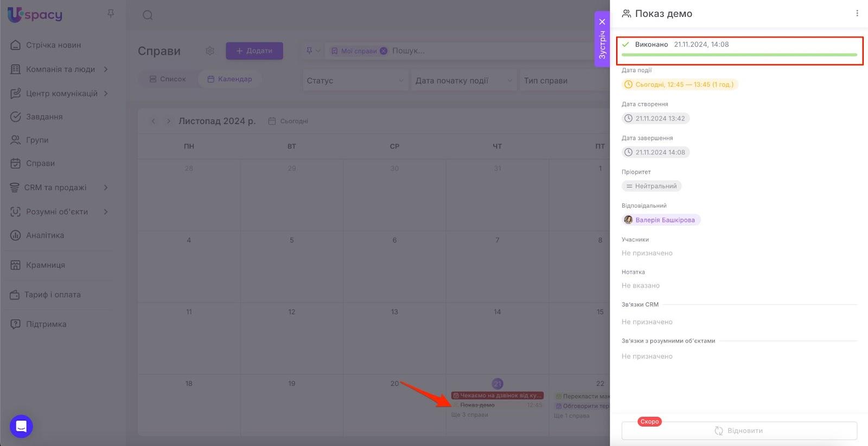Click the Додати button
868x446 pixels.
254,51
